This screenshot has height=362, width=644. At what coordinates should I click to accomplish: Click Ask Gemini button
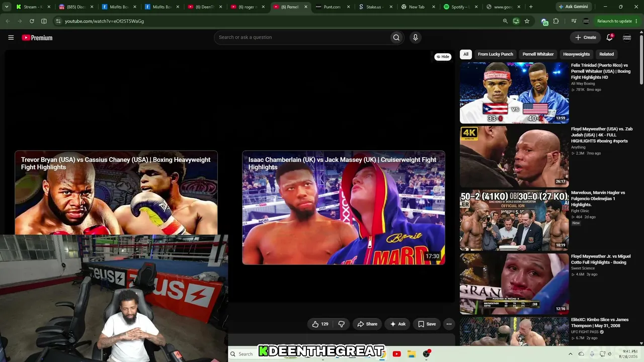(574, 7)
